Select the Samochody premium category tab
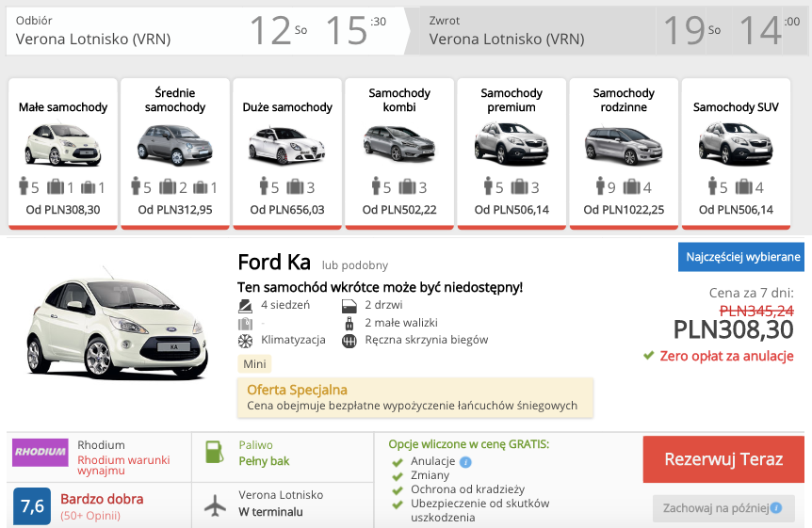The width and height of the screenshot is (812, 528). click(x=512, y=153)
